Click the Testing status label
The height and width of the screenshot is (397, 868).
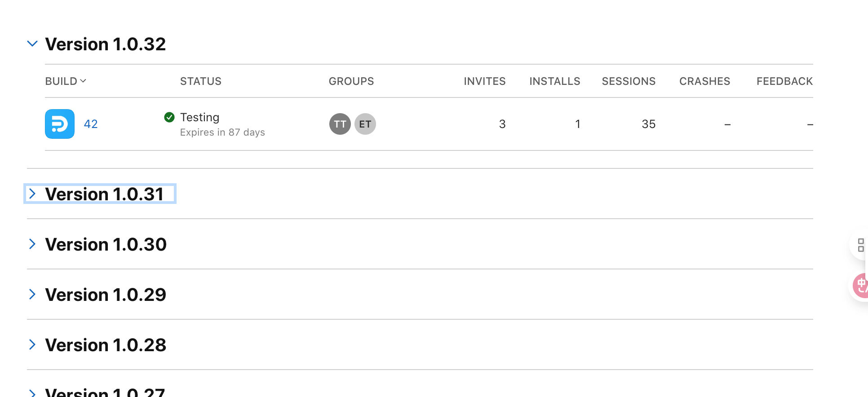pyautogui.click(x=200, y=117)
